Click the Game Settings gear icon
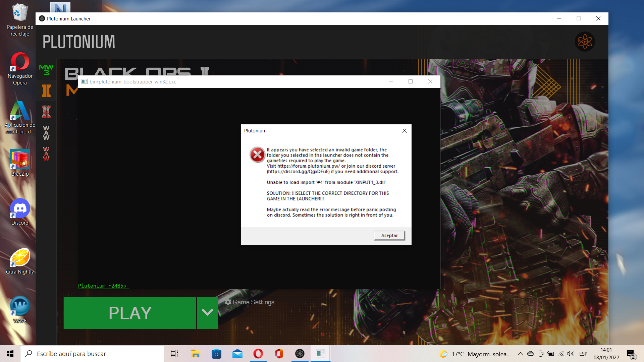Image resolution: width=644 pixels, height=362 pixels. (228, 302)
